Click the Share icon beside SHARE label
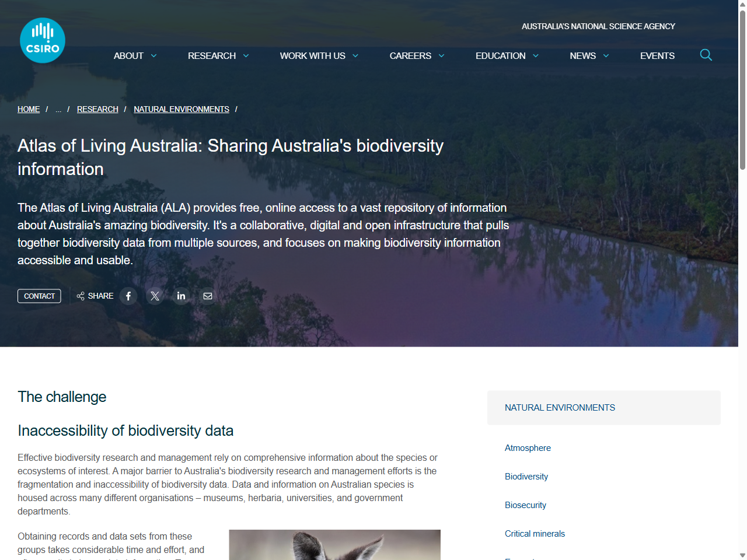This screenshot has height=560, width=747. point(81,296)
